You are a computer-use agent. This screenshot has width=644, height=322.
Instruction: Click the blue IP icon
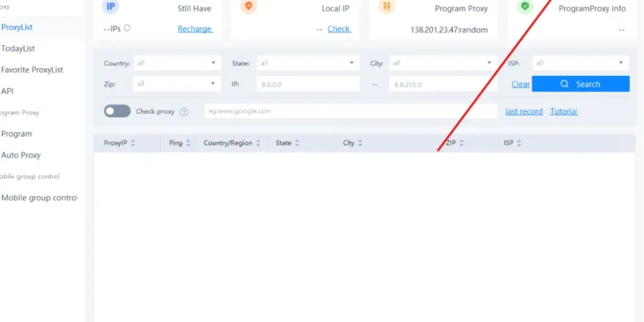(111, 6)
